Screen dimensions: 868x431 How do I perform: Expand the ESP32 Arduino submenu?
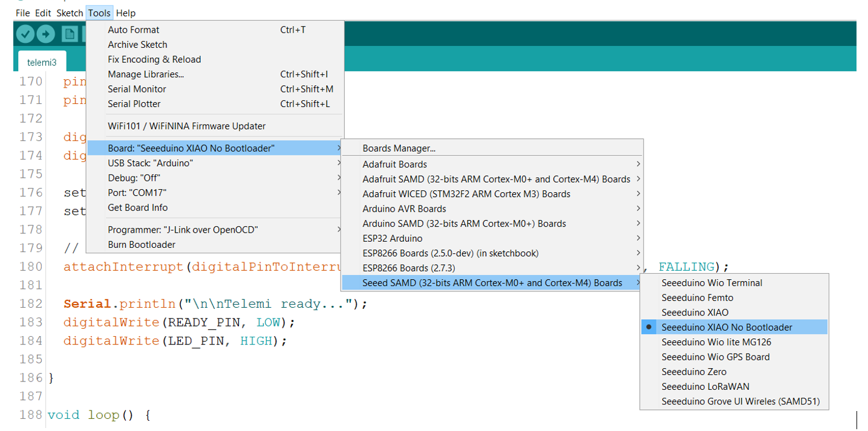392,238
